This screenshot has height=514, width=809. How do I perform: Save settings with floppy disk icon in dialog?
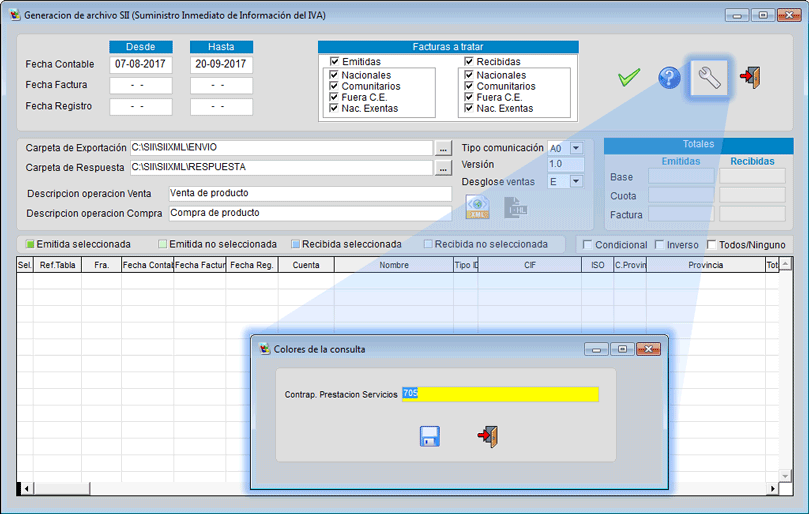[x=430, y=436]
